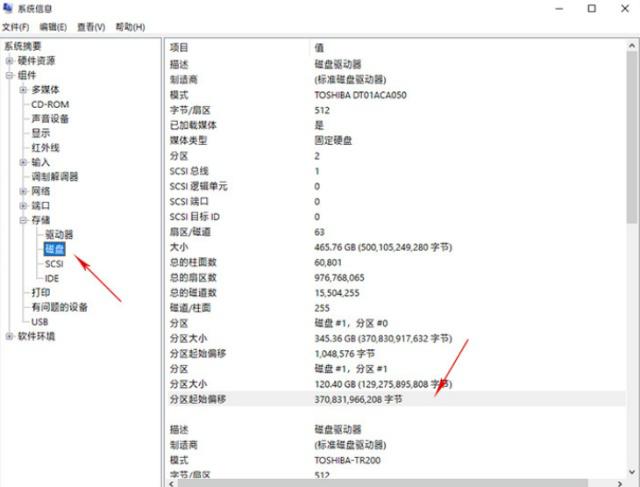This screenshot has height=487, width=640.
Task: Click the system information title icon
Action: pos(8,8)
